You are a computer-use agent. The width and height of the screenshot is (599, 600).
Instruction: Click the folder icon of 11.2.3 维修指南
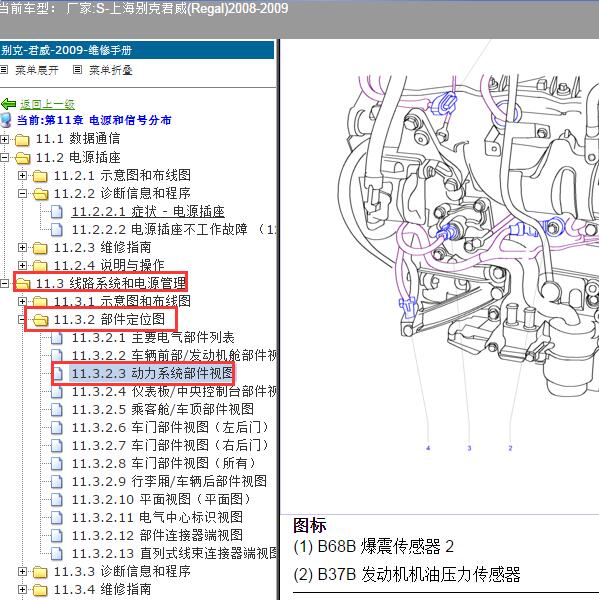pos(40,248)
